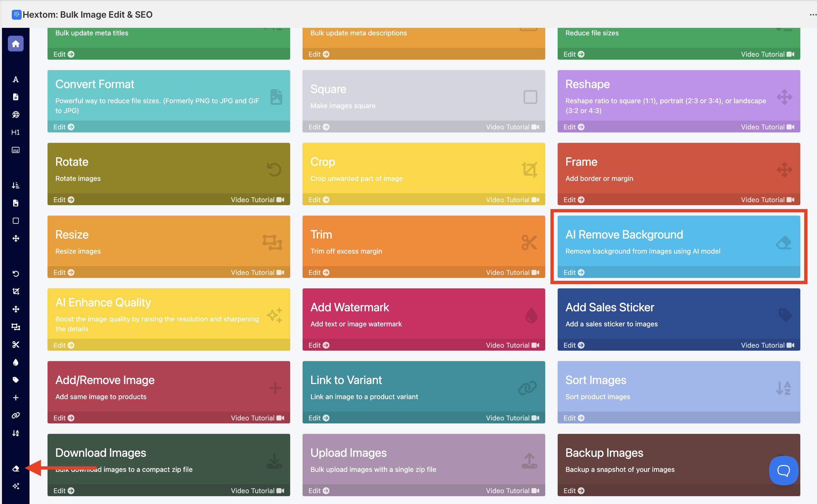Viewport: 817px width, 504px height.
Task: Click the link chain icon in sidebar
Action: [x=16, y=415]
